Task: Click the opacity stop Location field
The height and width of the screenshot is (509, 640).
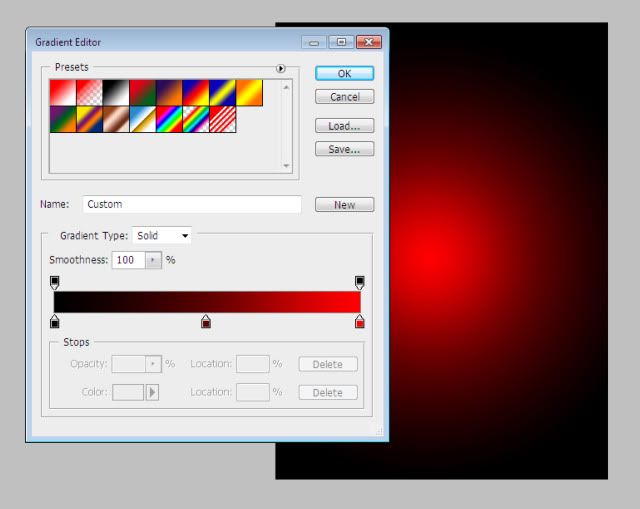Action: (253, 364)
